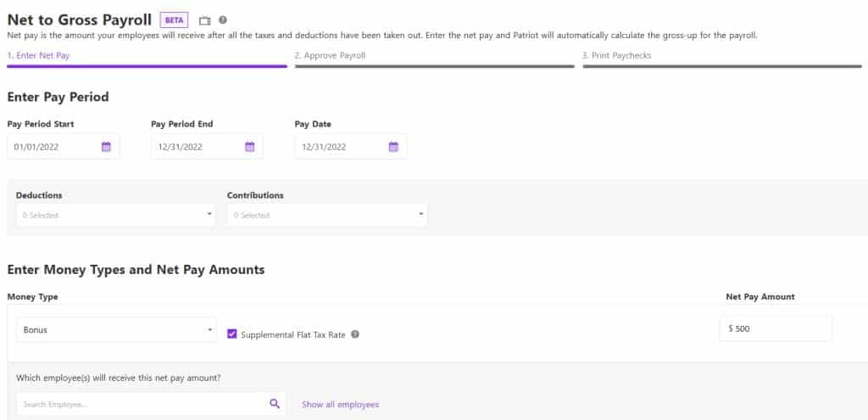Expand the Deductions dropdown

[x=115, y=215]
